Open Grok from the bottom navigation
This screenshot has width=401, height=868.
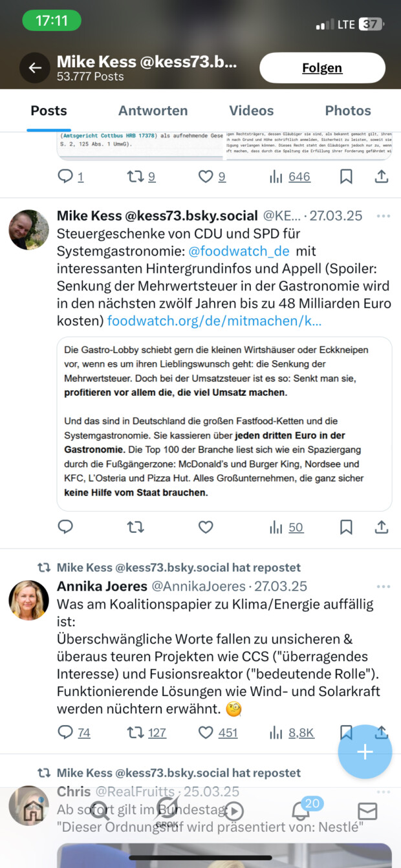[167, 812]
